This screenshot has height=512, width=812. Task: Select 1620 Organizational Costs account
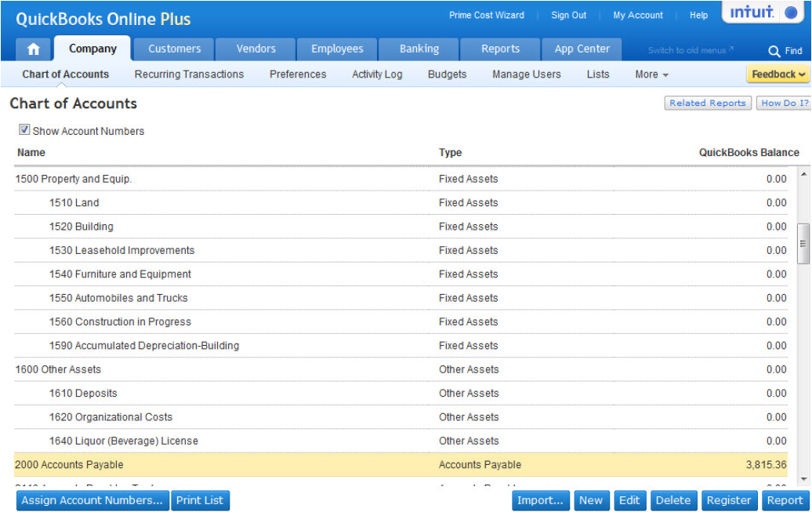[x=401, y=417]
